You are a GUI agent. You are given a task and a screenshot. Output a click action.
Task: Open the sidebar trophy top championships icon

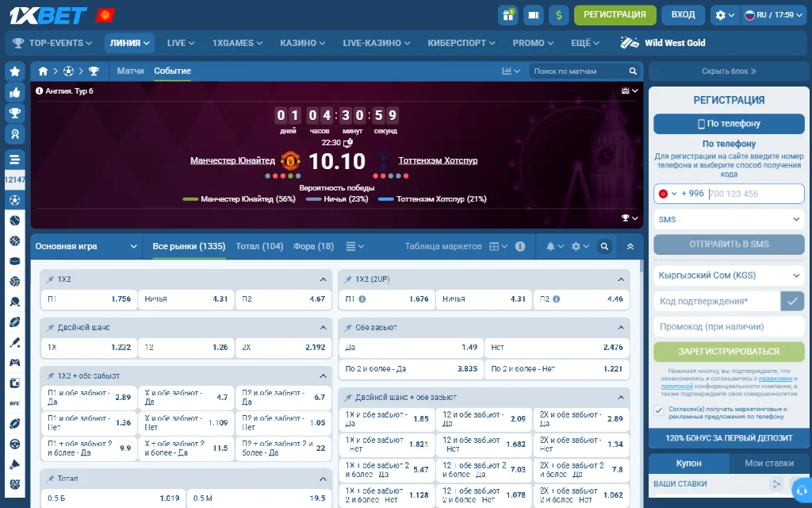(x=15, y=113)
